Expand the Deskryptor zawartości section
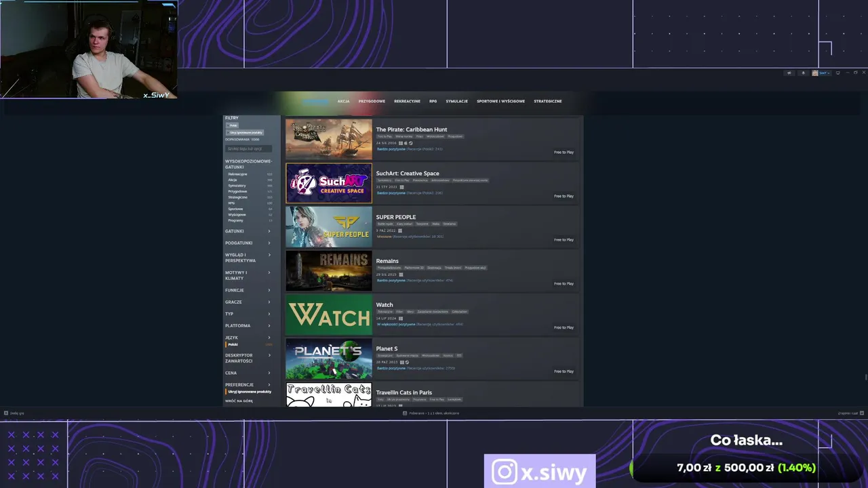868x488 pixels. [x=248, y=358]
